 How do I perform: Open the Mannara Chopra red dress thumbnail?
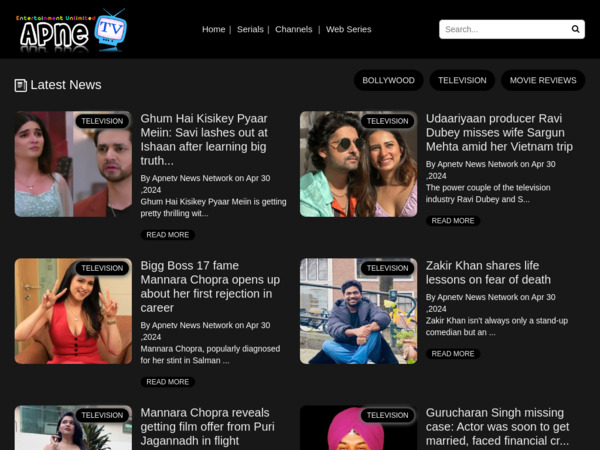point(73,311)
